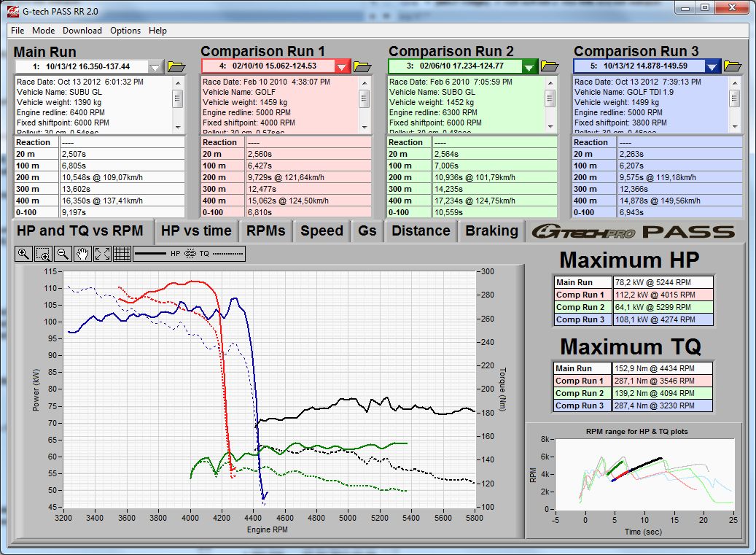Screen dimensions: 756x555
Task: Click scroll-down arrow in Comparison Run 1 info
Action: tap(365, 128)
